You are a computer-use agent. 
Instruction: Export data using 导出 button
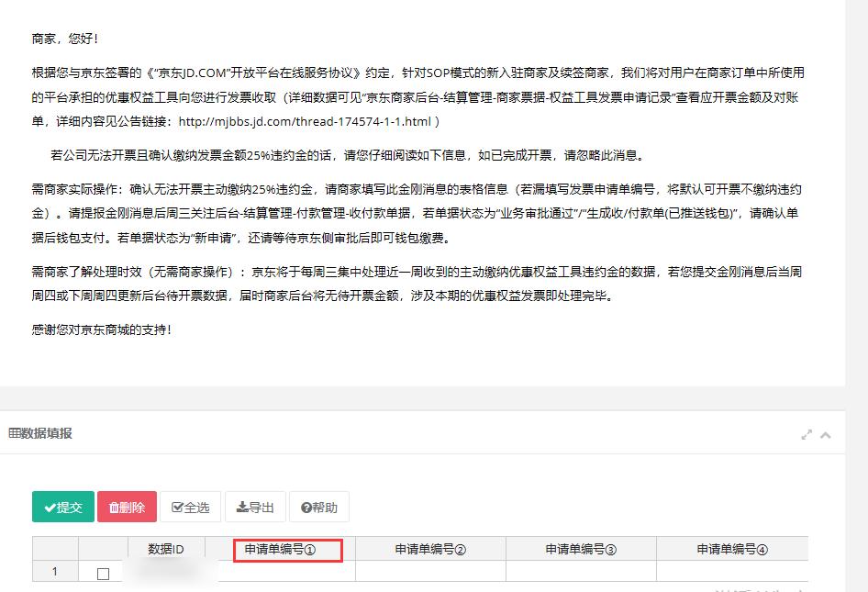coord(254,507)
